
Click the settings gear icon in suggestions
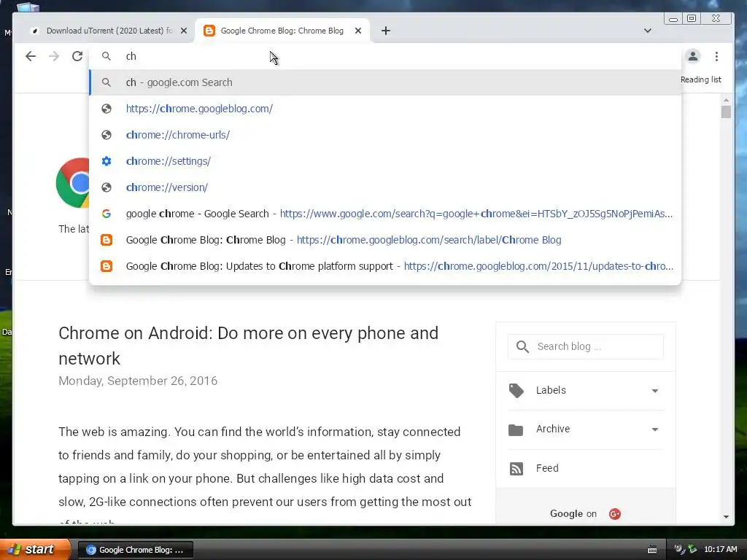click(107, 161)
